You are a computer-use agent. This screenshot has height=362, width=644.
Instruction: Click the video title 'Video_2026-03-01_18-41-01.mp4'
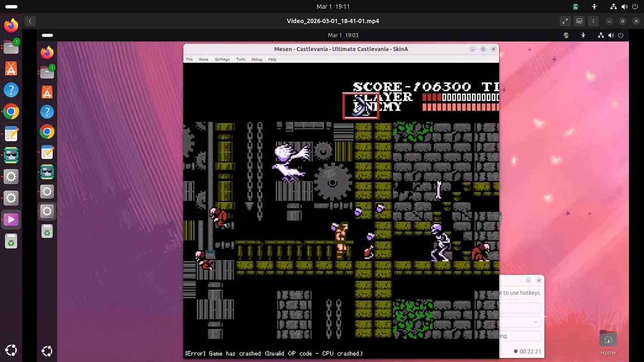tap(333, 21)
